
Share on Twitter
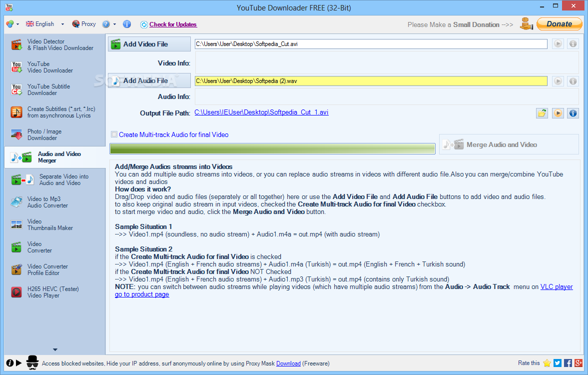558,363
